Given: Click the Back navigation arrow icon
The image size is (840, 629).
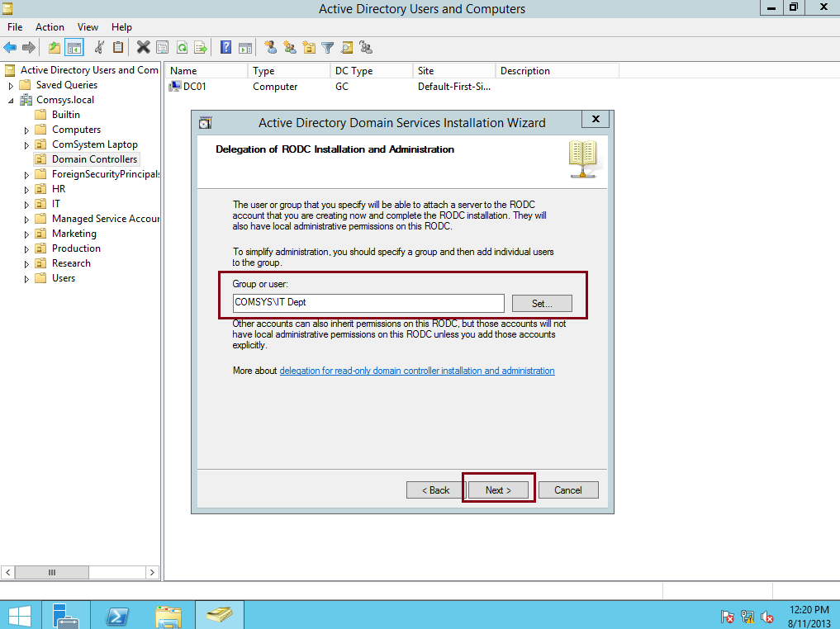Looking at the screenshot, I should tap(9, 47).
